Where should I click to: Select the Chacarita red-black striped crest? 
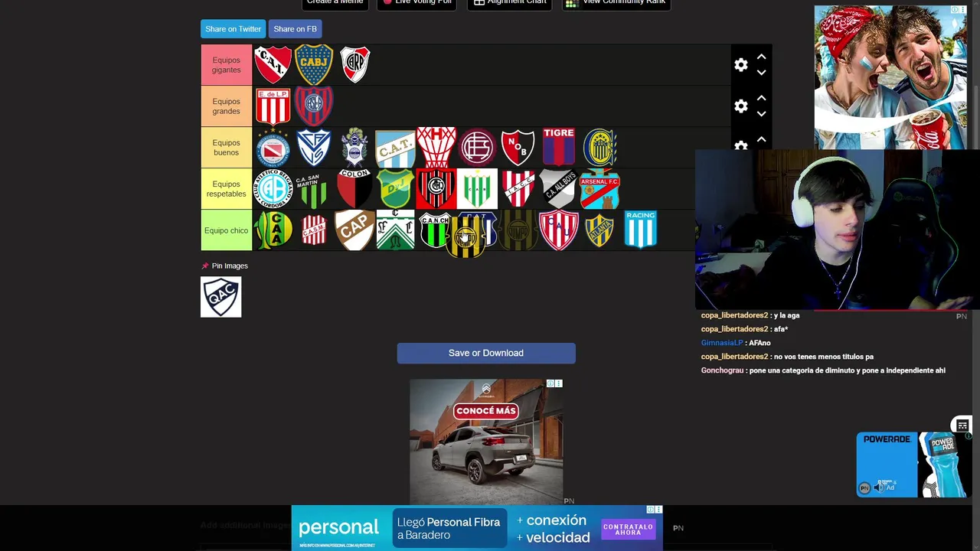click(436, 189)
